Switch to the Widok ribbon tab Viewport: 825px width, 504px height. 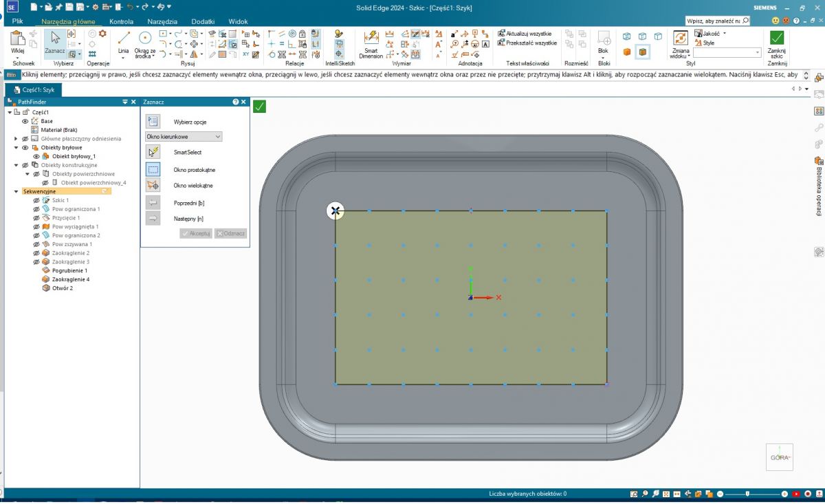[238, 21]
